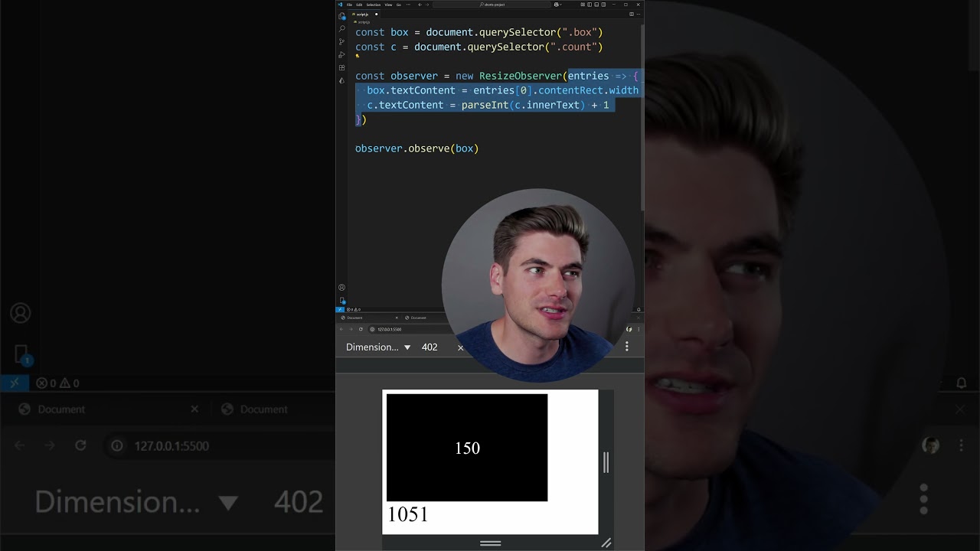This screenshot has width=980, height=551.
Task: Click the shorts-project command center search
Action: [x=492, y=5]
